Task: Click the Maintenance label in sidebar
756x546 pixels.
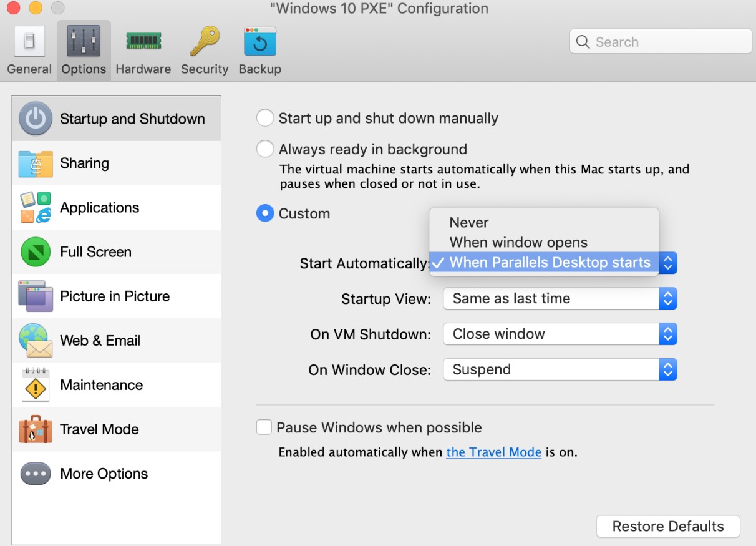Action: pos(101,385)
